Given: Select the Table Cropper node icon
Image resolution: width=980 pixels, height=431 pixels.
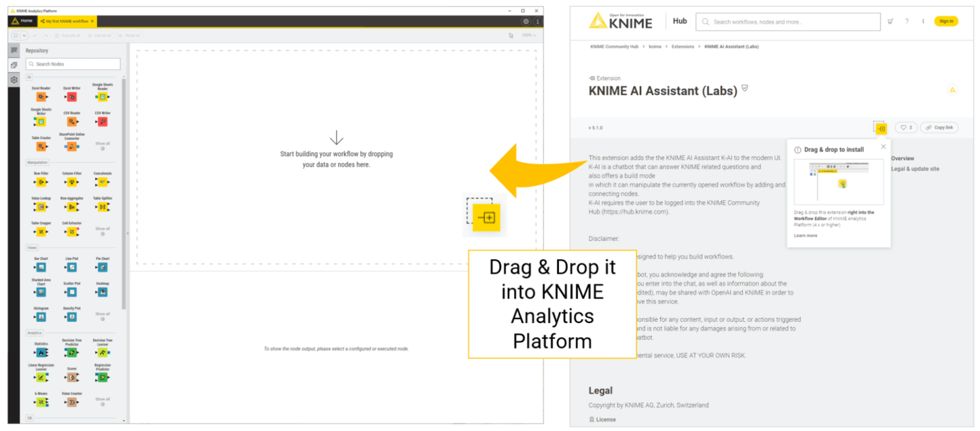Looking at the screenshot, I should pos(41,232).
